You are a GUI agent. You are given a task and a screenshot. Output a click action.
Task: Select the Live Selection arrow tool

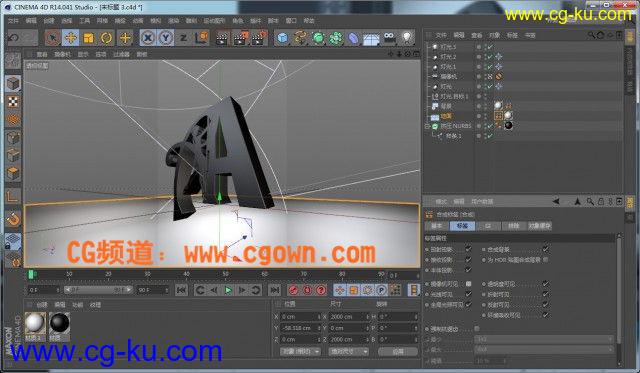point(53,38)
